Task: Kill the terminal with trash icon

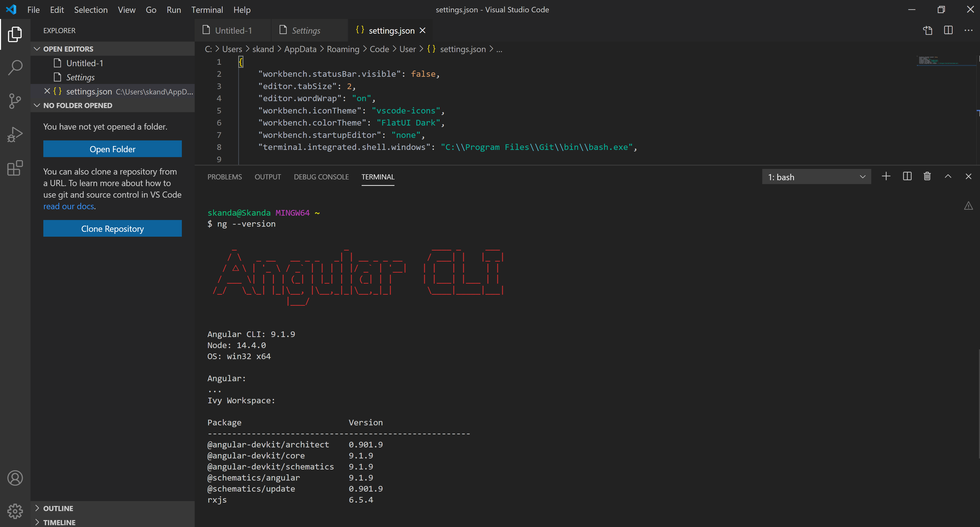Action: click(x=927, y=176)
